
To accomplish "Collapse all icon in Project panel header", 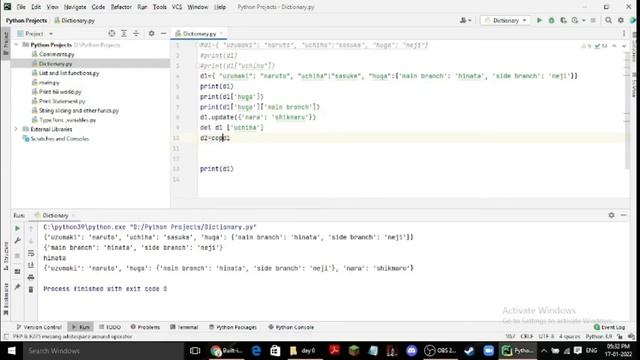I will point(136,33).
